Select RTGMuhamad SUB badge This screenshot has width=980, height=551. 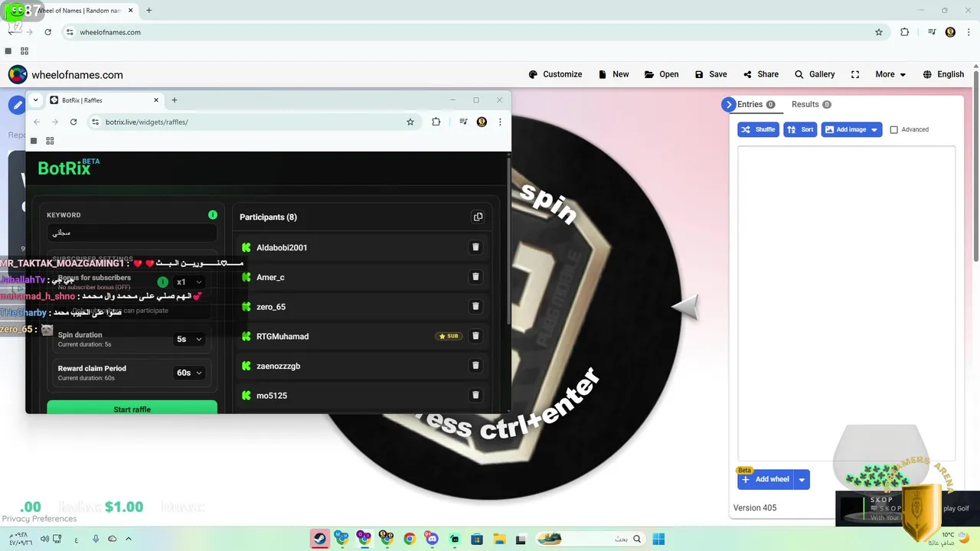[449, 336]
